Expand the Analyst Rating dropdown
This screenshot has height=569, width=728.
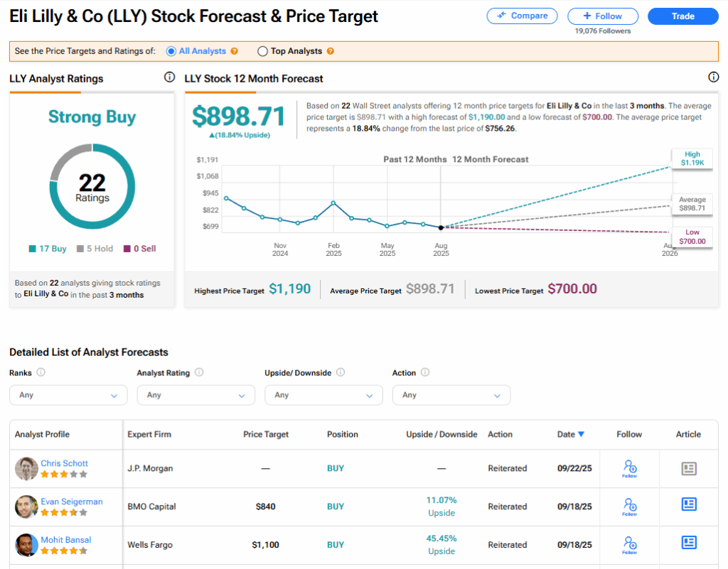(196, 395)
